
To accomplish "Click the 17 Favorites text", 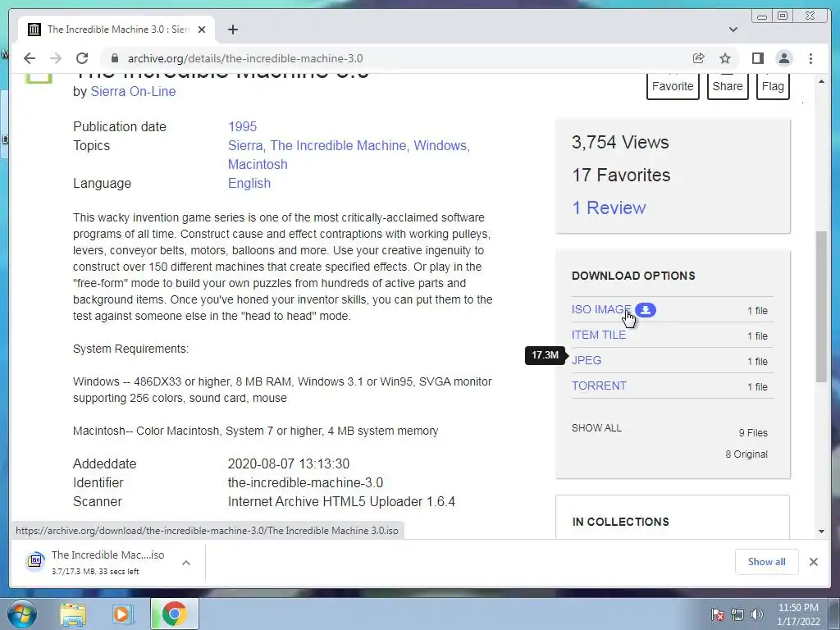I will (621, 176).
